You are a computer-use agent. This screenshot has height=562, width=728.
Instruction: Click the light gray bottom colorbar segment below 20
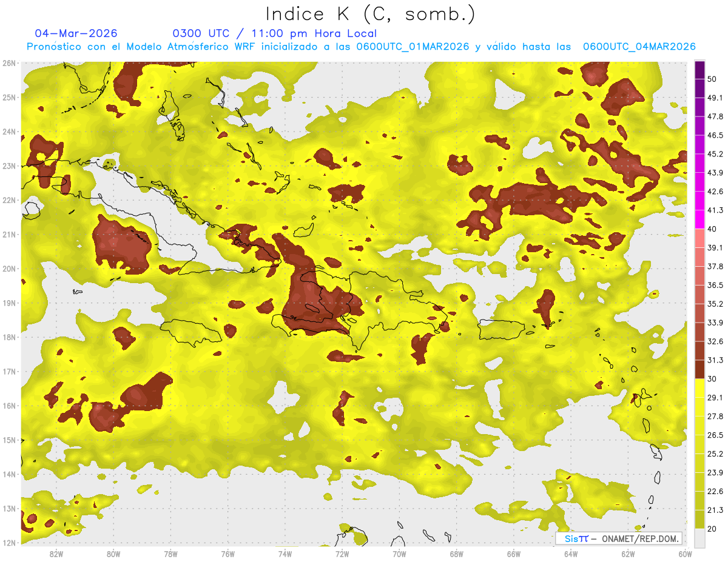tap(699, 537)
